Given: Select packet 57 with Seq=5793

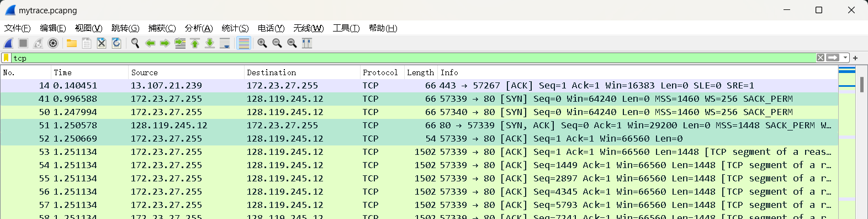Looking at the screenshot, I should click(x=419, y=205).
